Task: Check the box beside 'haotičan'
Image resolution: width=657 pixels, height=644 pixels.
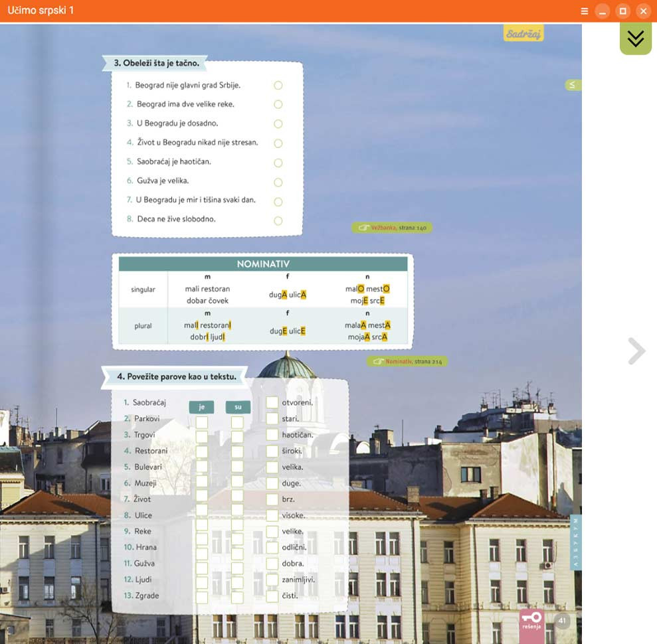Action: pyautogui.click(x=272, y=435)
